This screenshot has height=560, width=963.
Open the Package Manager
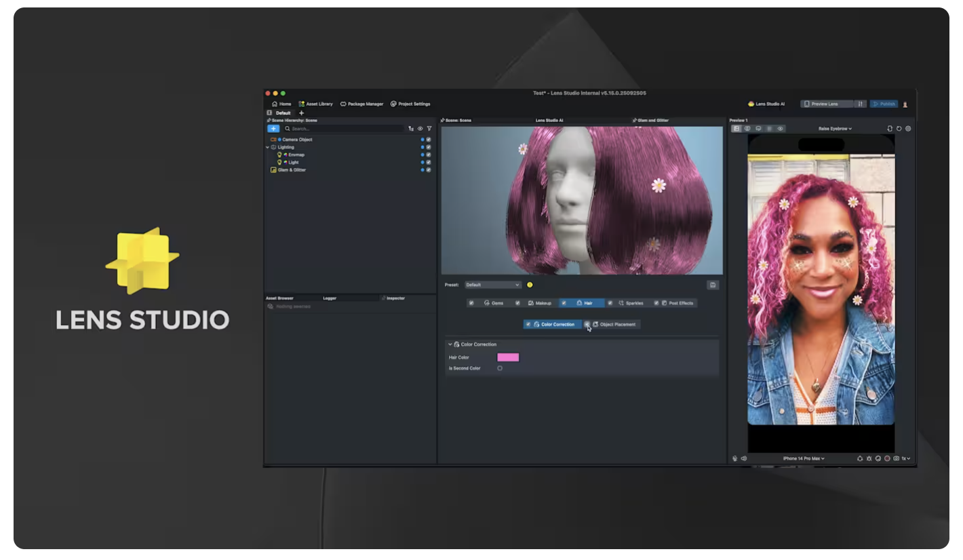click(361, 104)
